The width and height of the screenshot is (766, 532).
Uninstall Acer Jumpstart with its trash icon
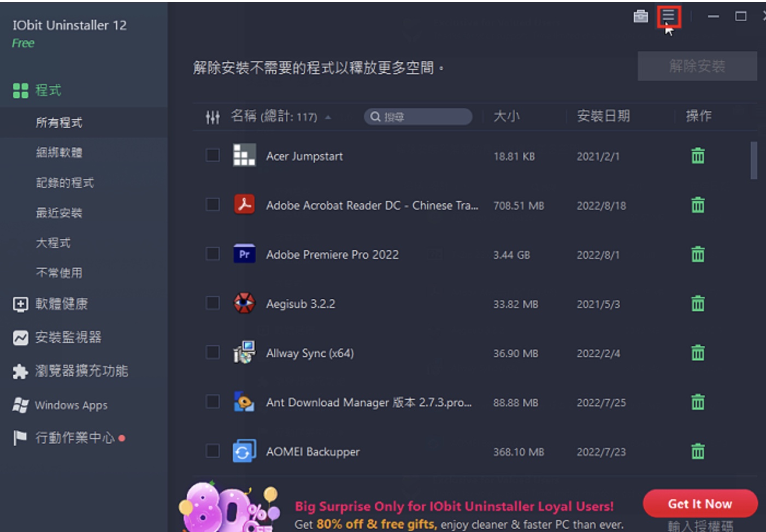[698, 156]
